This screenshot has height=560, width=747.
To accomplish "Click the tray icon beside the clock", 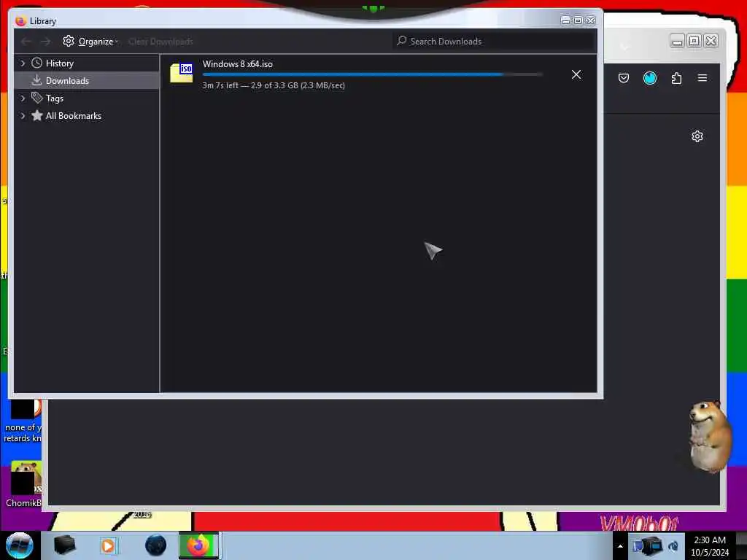I will coord(673,546).
